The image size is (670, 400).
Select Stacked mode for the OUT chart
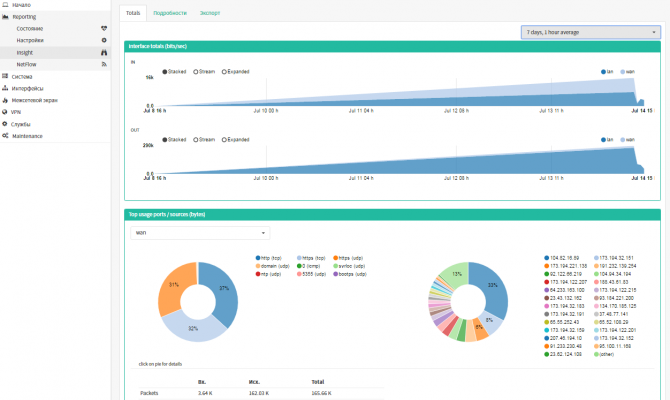click(174, 140)
